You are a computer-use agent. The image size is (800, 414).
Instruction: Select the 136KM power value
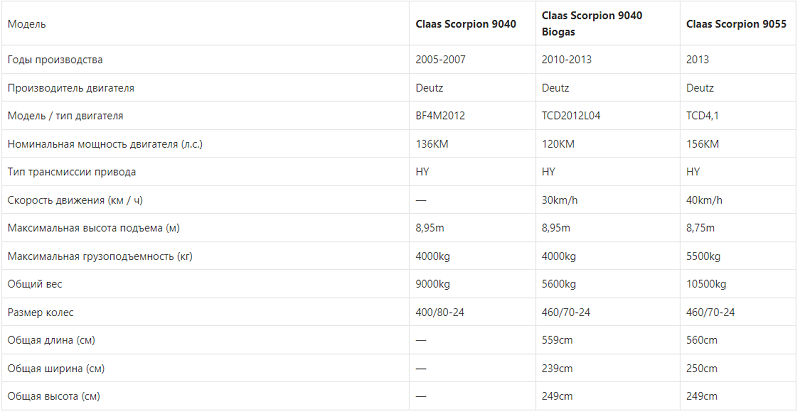432,144
